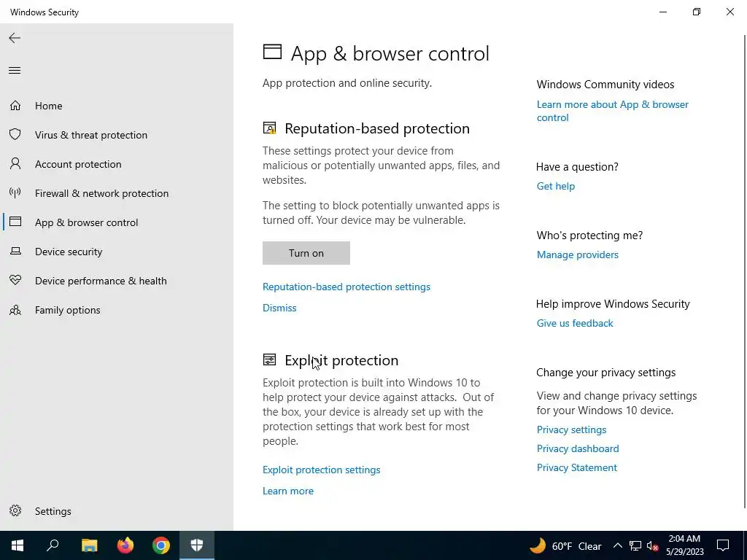The height and width of the screenshot is (560, 747).
Task: Click the Firewall & network antenna icon
Action: pyautogui.click(x=15, y=192)
